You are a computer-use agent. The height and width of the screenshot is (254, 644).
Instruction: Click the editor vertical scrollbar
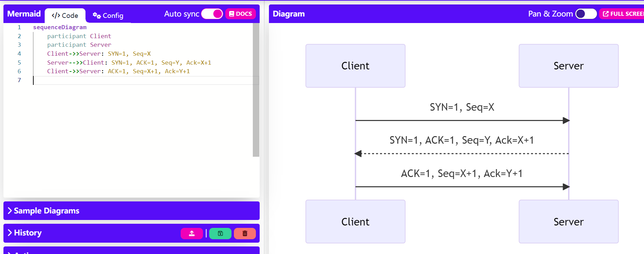coord(256,90)
